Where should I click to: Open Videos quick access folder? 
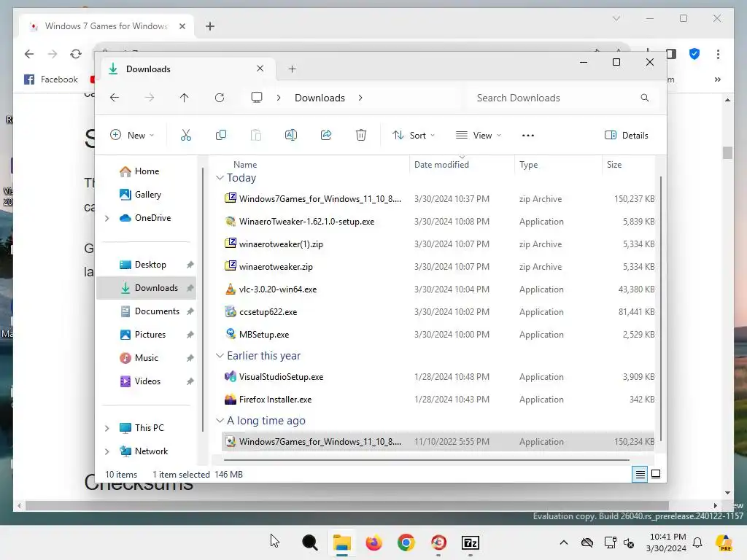point(146,381)
